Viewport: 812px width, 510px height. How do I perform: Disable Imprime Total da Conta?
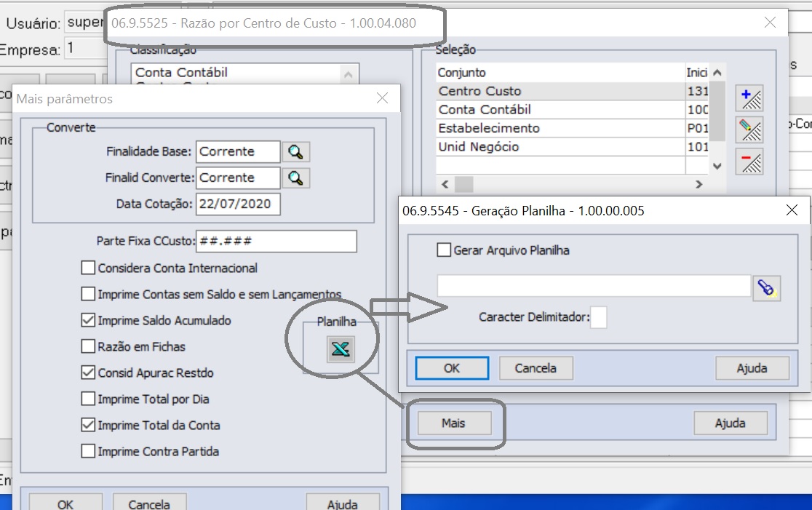click(x=88, y=425)
